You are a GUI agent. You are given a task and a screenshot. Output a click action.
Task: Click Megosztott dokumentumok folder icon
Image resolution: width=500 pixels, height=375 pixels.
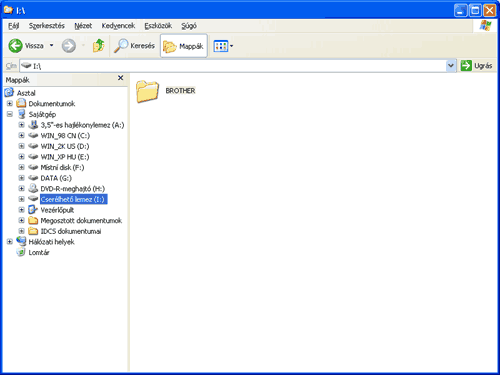click(x=33, y=220)
